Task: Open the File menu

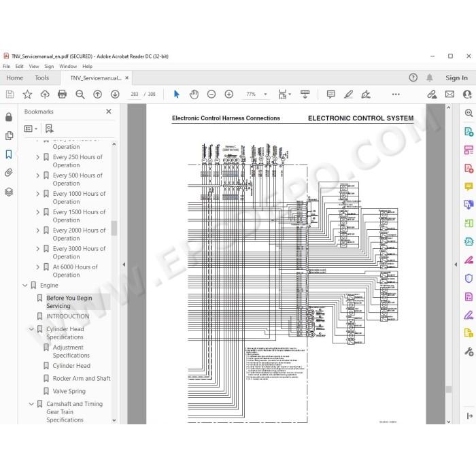Action: pos(6,67)
